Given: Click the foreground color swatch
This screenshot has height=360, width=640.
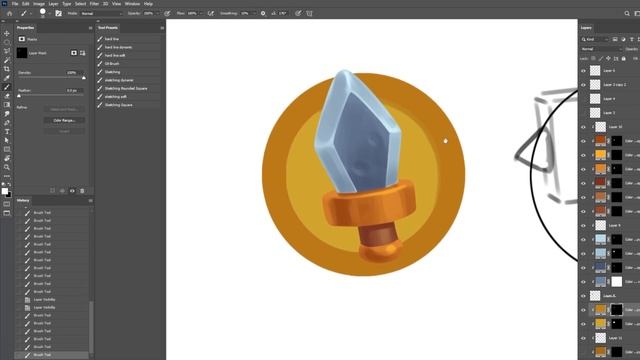Looking at the screenshot, I should point(5,191).
